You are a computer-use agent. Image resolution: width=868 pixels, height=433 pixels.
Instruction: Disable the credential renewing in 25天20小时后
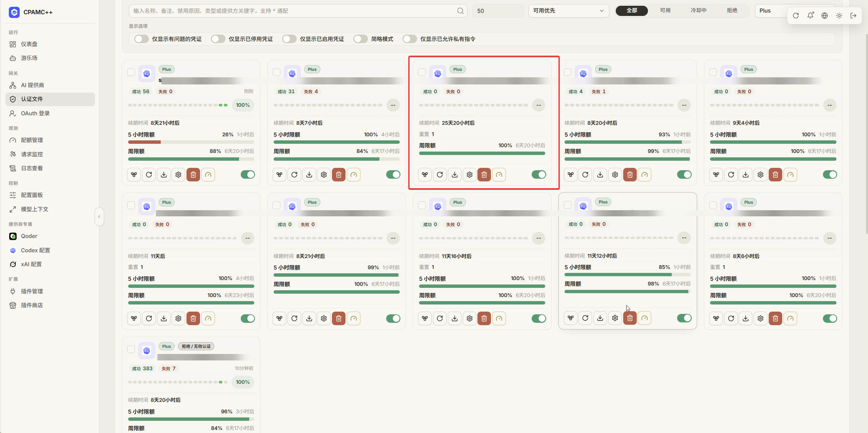[539, 175]
